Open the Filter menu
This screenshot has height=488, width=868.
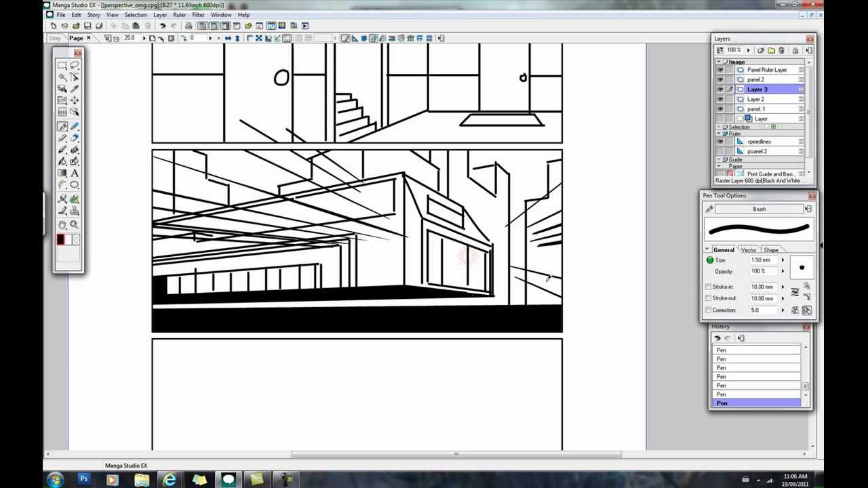point(198,15)
